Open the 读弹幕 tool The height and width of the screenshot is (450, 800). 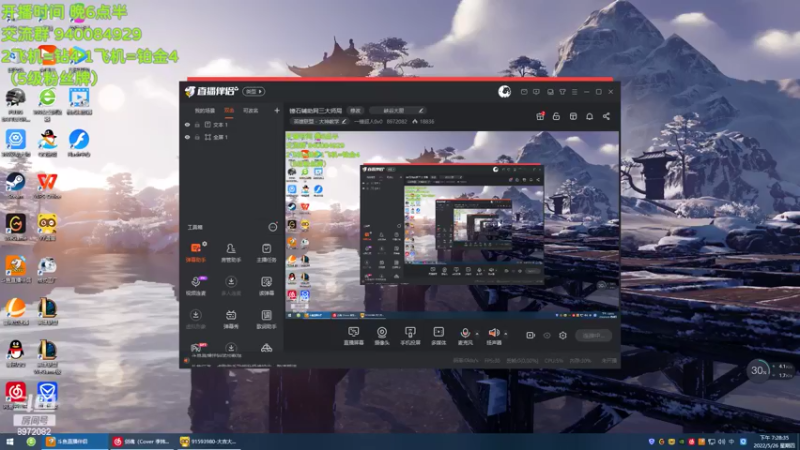click(x=266, y=286)
